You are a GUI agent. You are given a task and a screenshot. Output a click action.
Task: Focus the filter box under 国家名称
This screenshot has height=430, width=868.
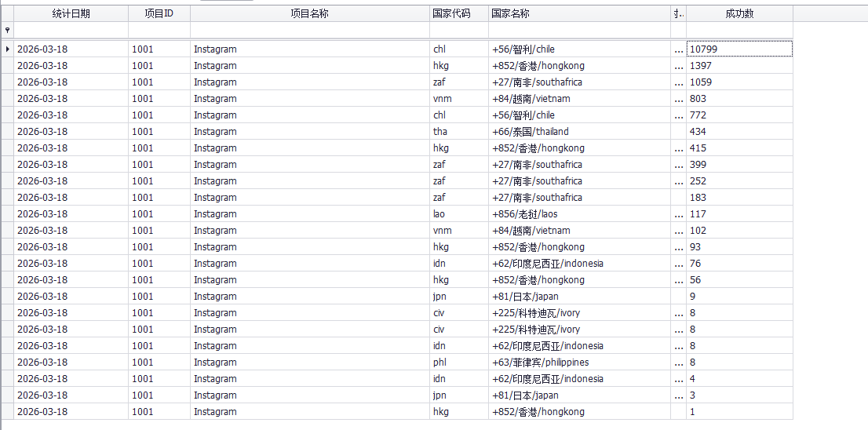click(x=580, y=29)
